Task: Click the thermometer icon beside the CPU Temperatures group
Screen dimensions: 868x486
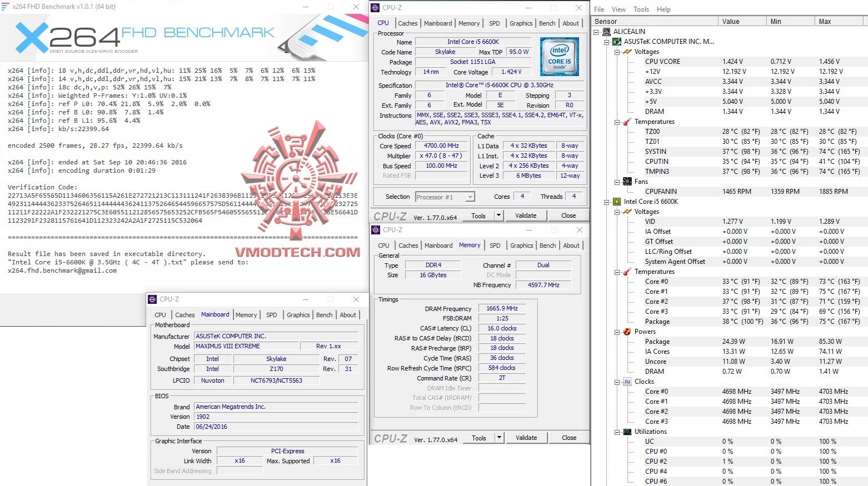Action: [627, 272]
